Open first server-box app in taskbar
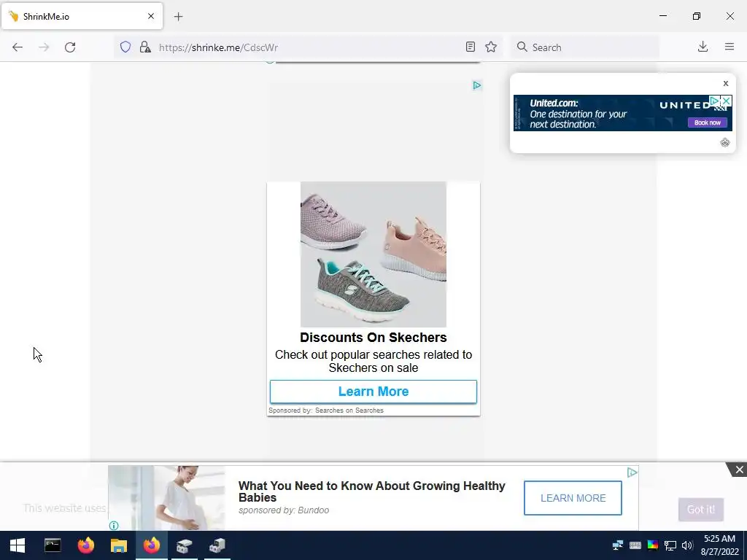 [x=185, y=545]
